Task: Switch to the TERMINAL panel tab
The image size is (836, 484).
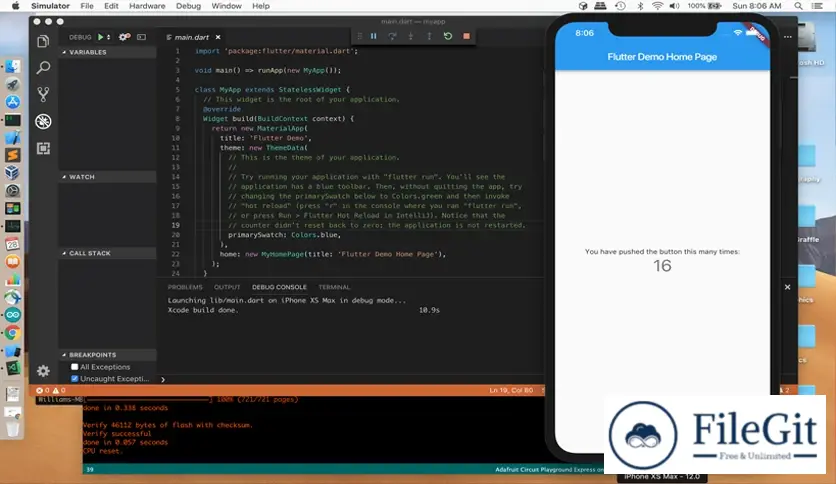Action: [334, 287]
